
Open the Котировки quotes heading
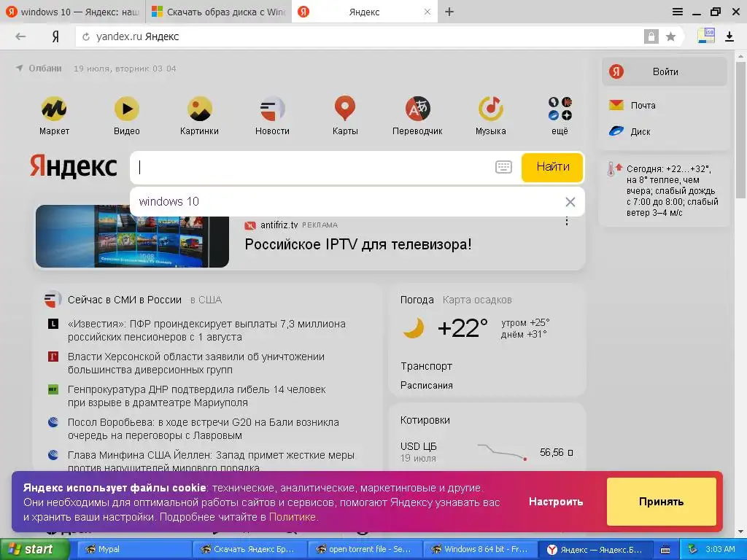pos(425,420)
